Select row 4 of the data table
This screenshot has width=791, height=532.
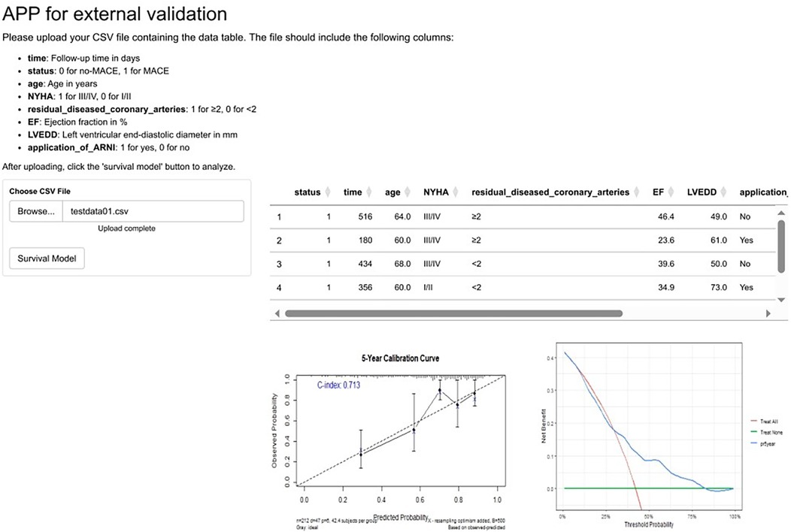point(451,287)
